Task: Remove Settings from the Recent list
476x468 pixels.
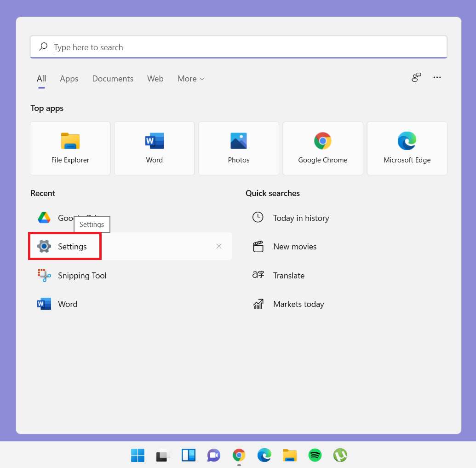Action: tap(219, 246)
